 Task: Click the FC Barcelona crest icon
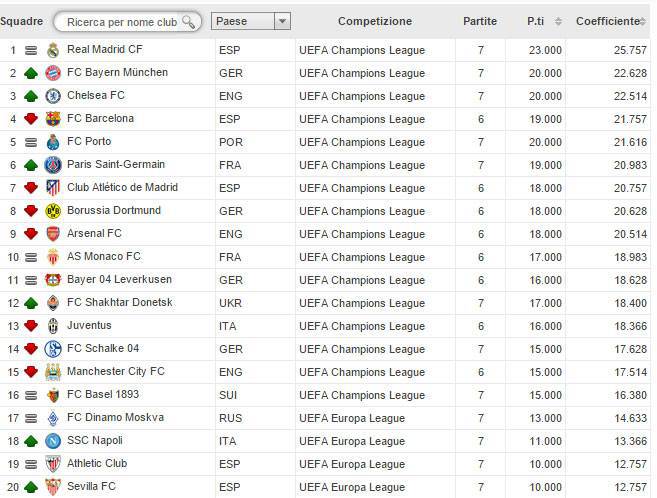(x=53, y=119)
